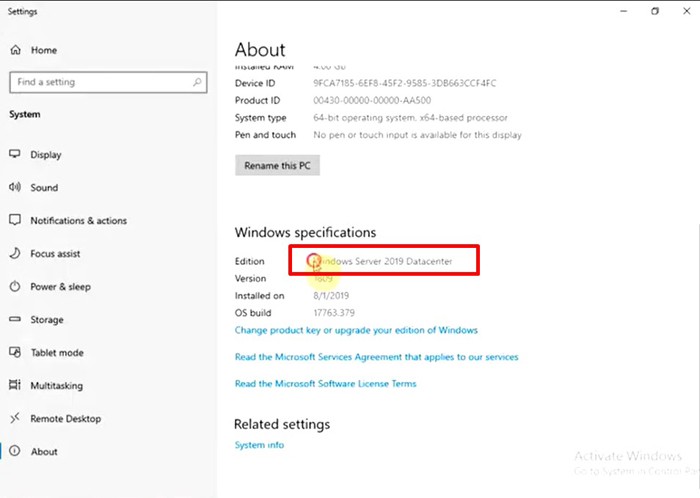Click the Remote Desktop icon
The width and height of the screenshot is (700, 498).
tap(15, 418)
